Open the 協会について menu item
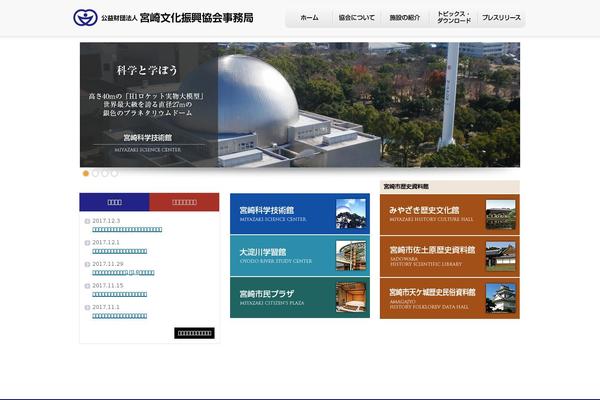 pyautogui.click(x=357, y=18)
